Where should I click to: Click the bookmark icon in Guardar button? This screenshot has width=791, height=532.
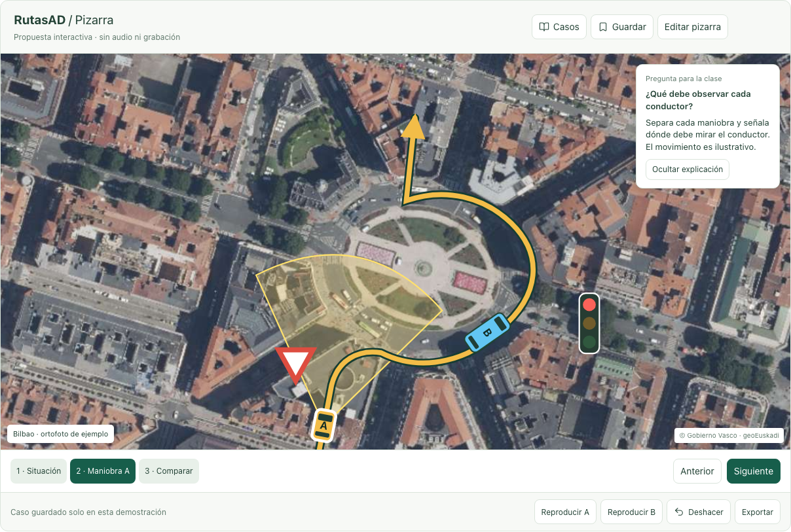602,27
